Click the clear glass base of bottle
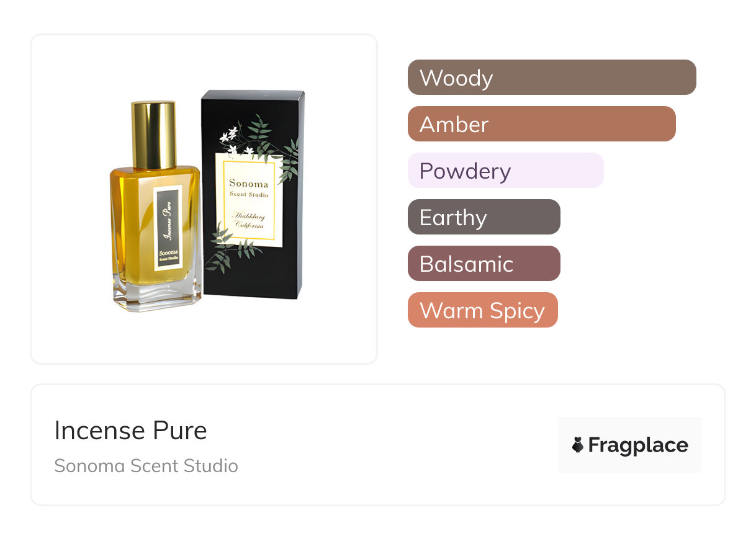The height and width of the screenshot is (536, 756). click(158, 293)
